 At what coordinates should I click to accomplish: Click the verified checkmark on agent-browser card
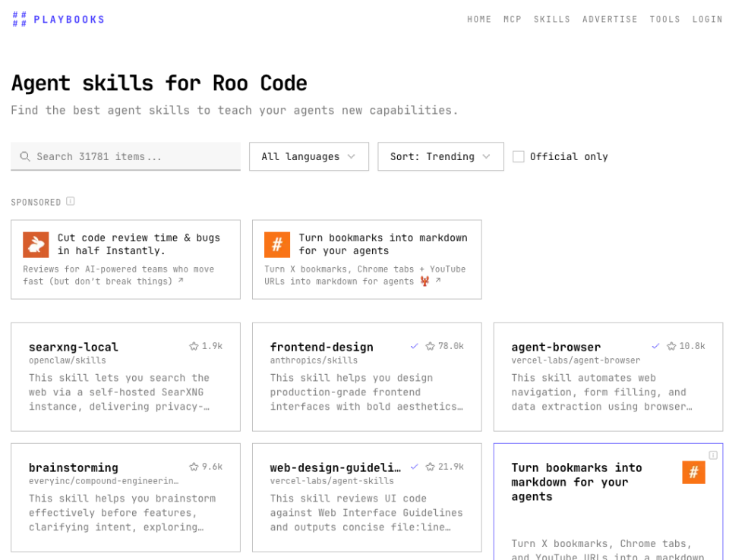[x=656, y=346]
